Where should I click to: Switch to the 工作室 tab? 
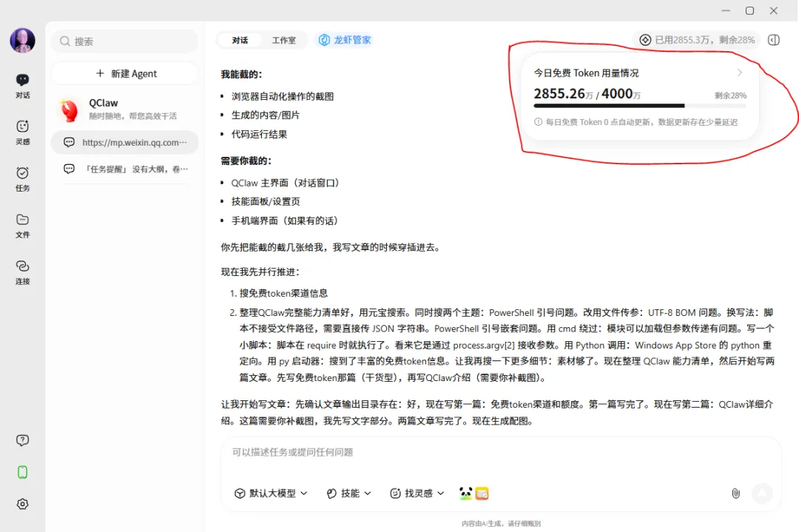point(284,40)
